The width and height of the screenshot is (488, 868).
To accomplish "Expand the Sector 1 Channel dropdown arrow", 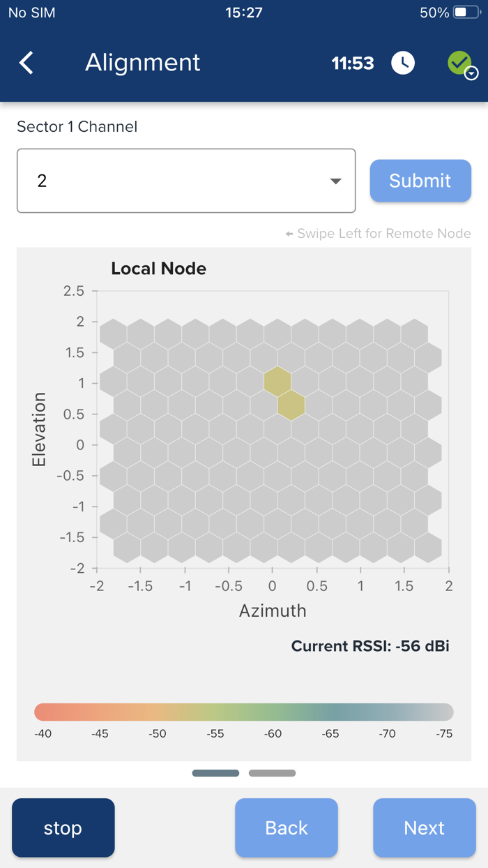I will [x=335, y=181].
